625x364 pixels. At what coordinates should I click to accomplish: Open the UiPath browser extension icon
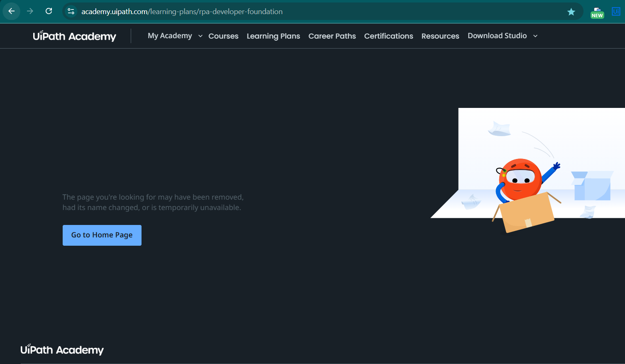pos(616,11)
